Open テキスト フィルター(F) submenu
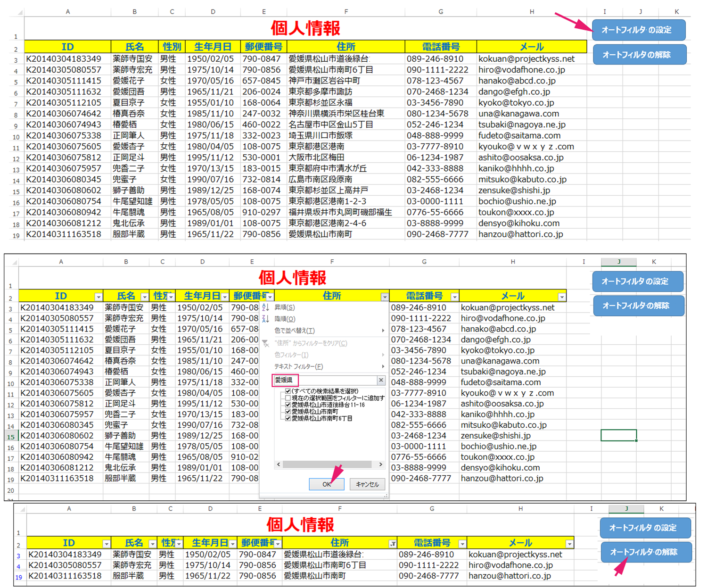The image size is (707, 588). click(324, 366)
